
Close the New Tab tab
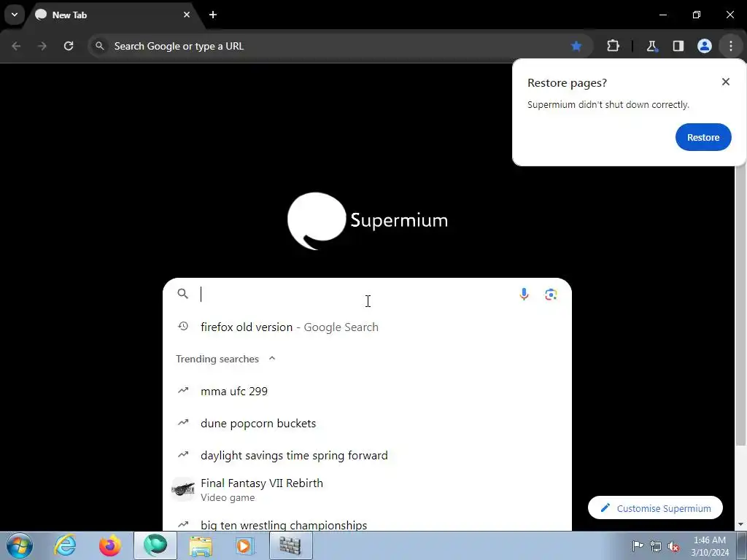pyautogui.click(x=187, y=15)
